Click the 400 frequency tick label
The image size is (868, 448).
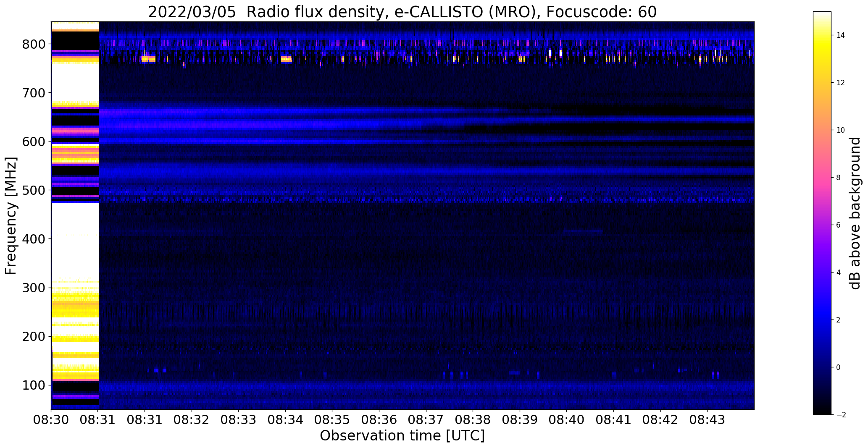(33, 239)
